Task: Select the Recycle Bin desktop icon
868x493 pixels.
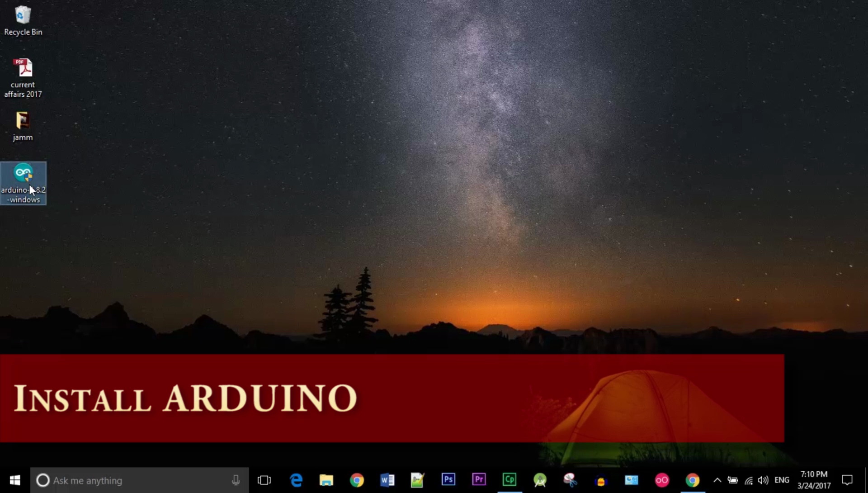Action: click(23, 21)
